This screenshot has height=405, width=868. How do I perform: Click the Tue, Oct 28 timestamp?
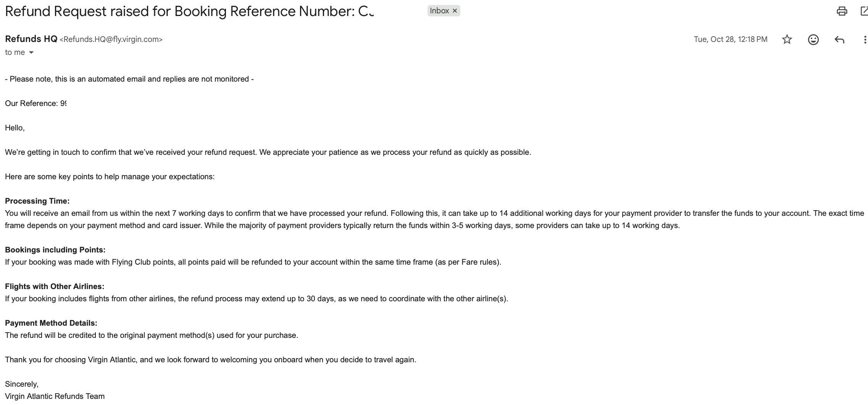[730, 39]
